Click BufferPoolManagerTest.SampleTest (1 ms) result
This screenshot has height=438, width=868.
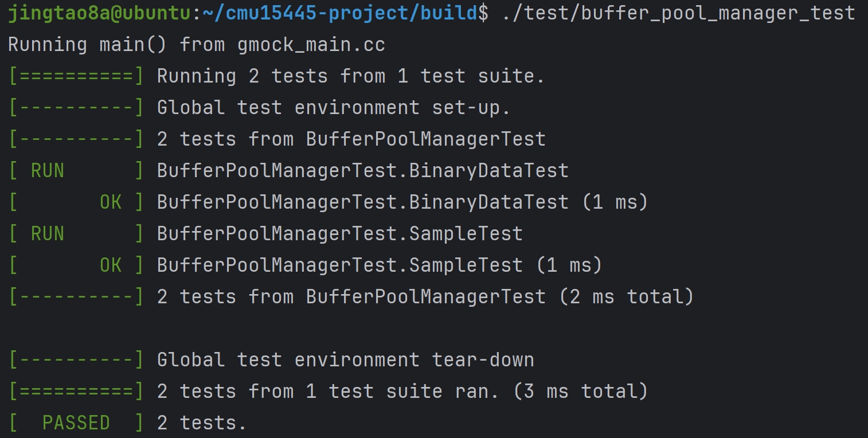pos(380,265)
